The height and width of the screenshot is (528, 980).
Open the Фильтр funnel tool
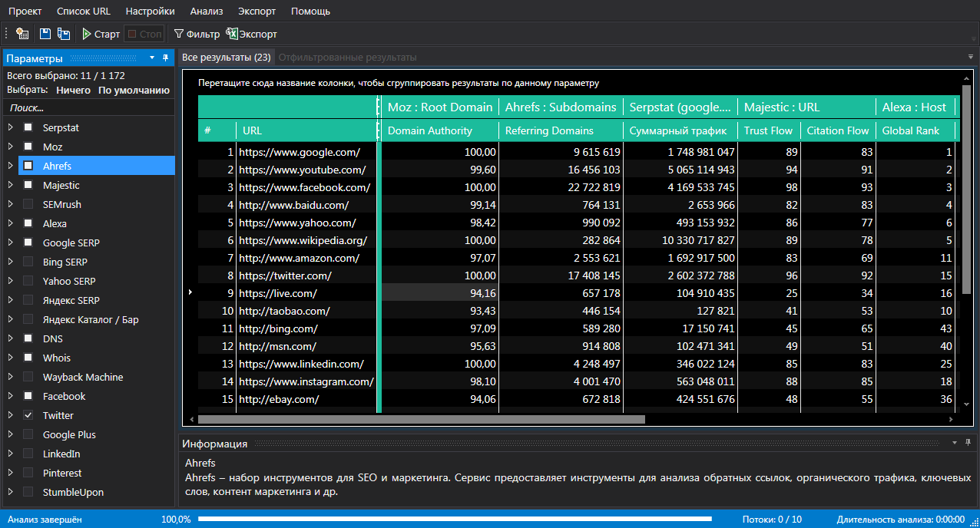coord(197,34)
